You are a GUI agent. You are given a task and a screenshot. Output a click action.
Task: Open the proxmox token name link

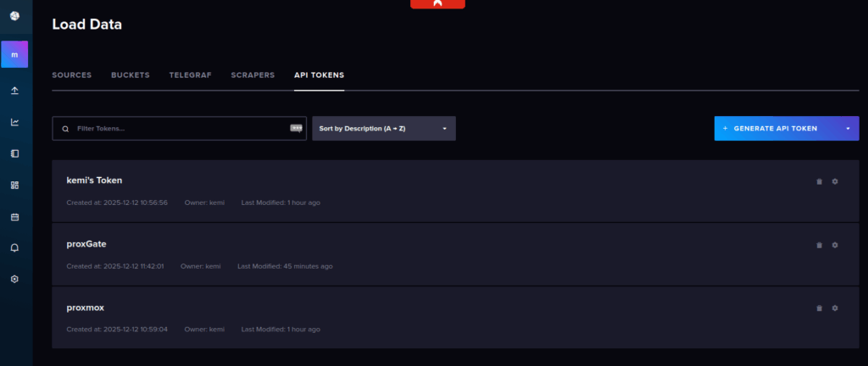click(x=85, y=308)
